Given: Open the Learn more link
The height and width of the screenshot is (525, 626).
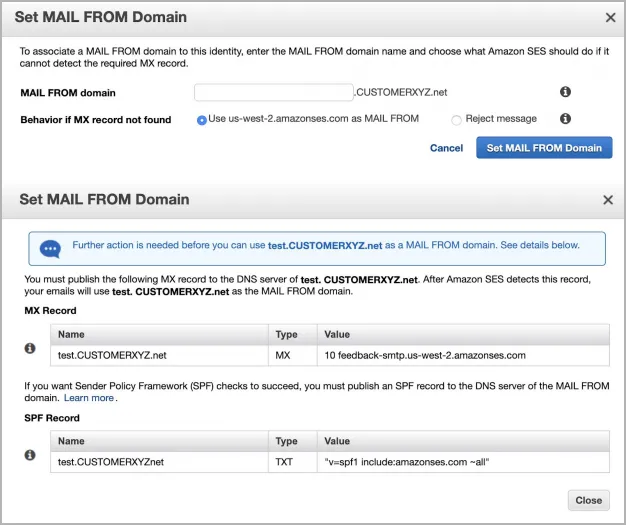Looking at the screenshot, I should pos(89,398).
